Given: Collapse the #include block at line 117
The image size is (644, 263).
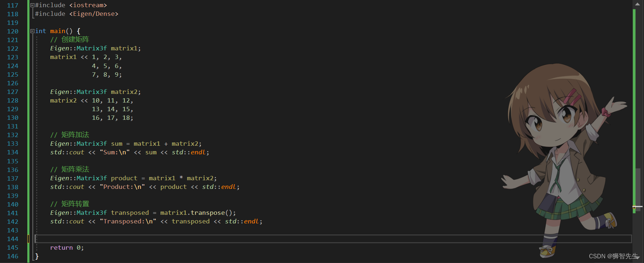Looking at the screenshot, I should tap(32, 5).
